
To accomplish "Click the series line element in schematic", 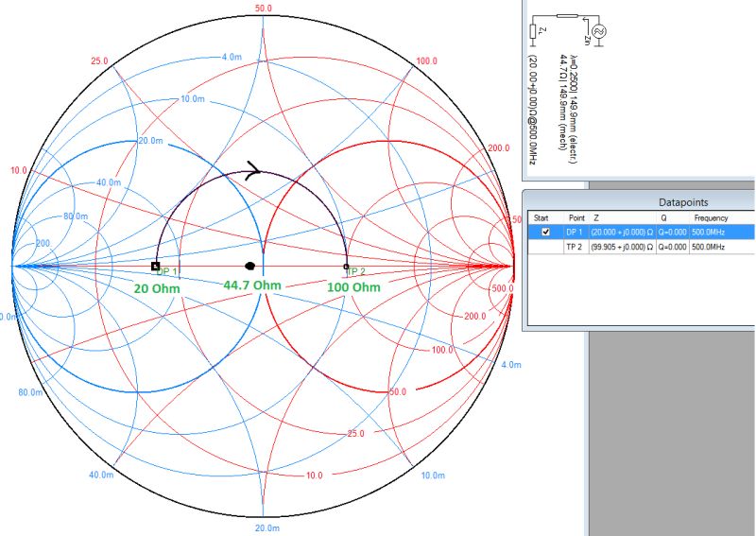I will [567, 16].
